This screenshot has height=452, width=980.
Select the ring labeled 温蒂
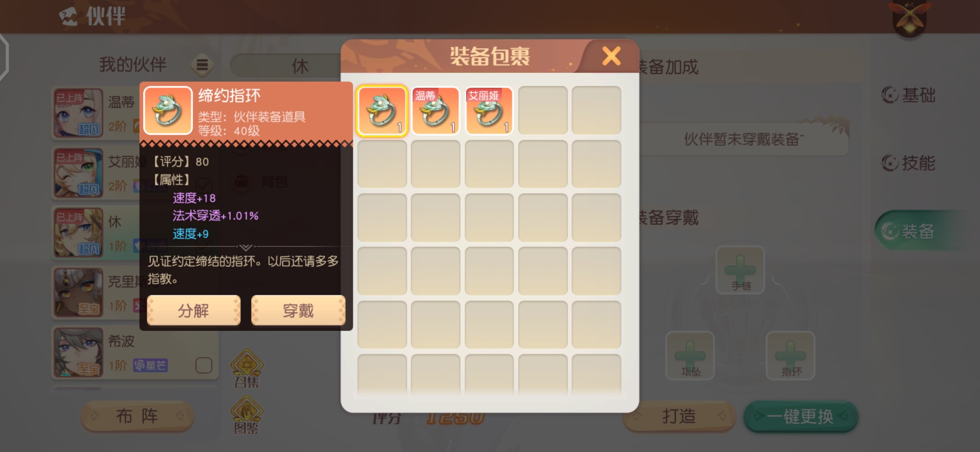436,111
